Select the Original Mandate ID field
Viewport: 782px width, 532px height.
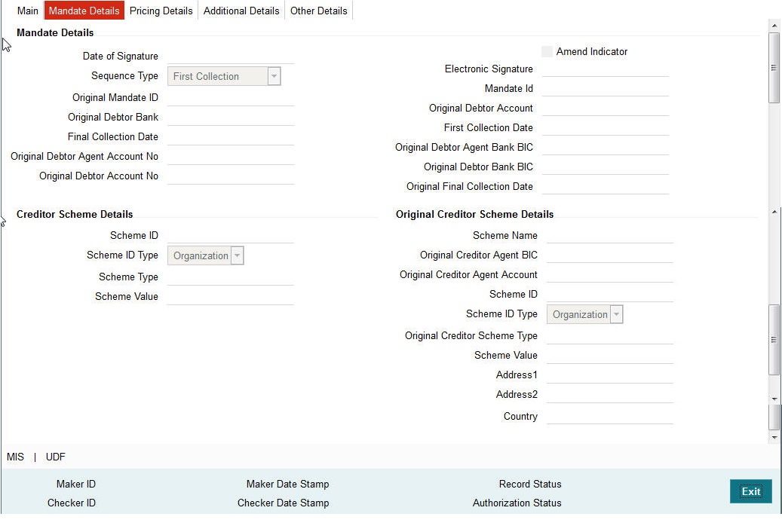pyautogui.click(x=230, y=97)
